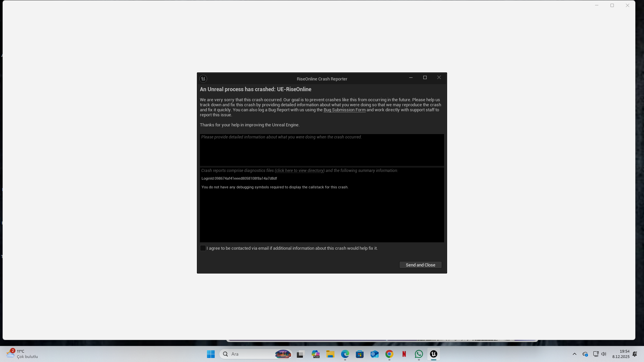
Task: Open the clock showing 19:54
Action: click(x=621, y=354)
